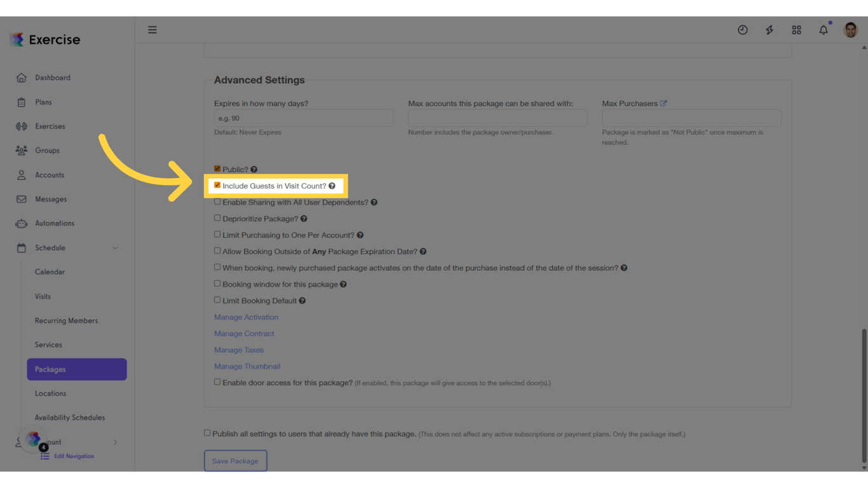Viewport: 868px width, 488px height.
Task: Expand the bottom account section chevron
Action: [115, 442]
